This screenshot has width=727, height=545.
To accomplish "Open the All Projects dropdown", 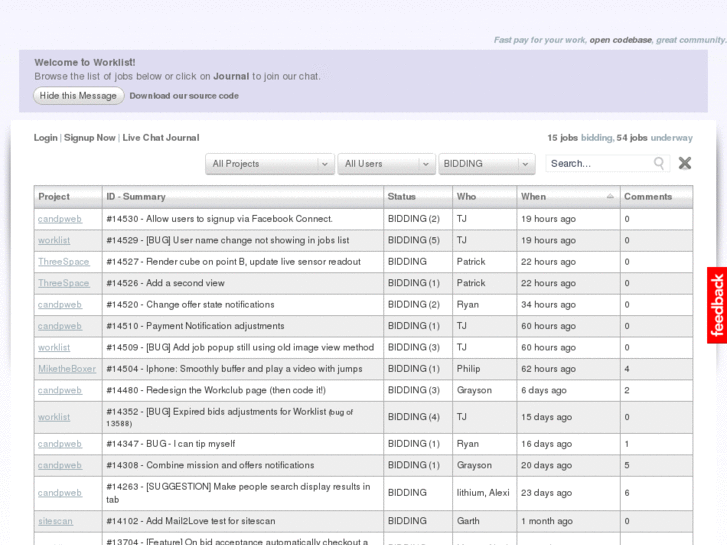I will pyautogui.click(x=269, y=164).
